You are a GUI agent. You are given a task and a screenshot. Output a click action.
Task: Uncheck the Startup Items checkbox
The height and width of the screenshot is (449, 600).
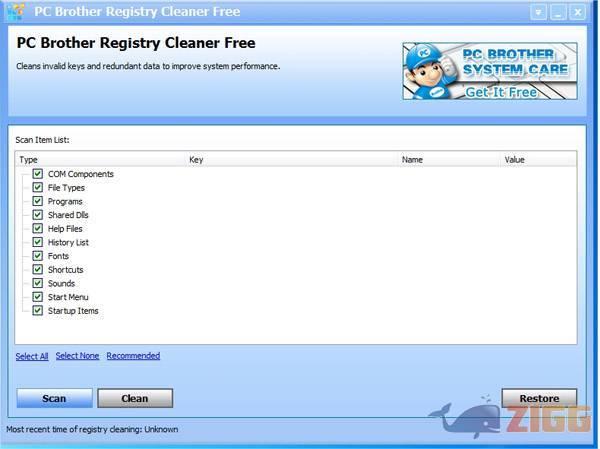click(38, 310)
